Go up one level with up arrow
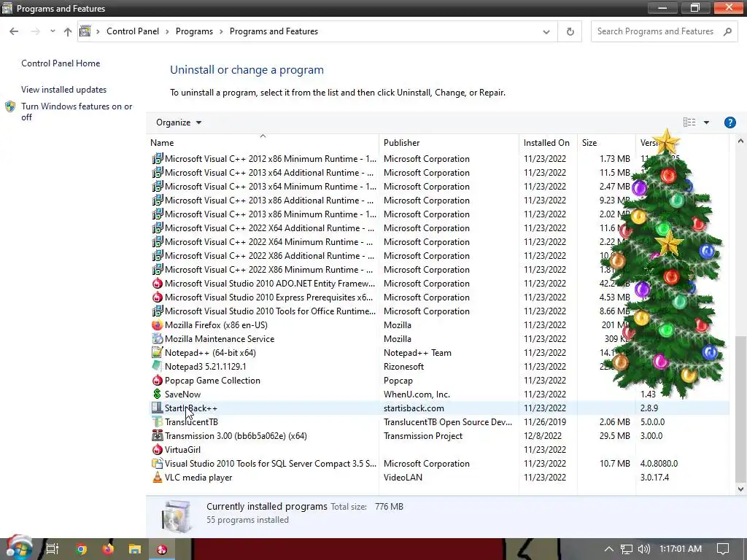Image resolution: width=747 pixels, height=560 pixels. [68, 31]
